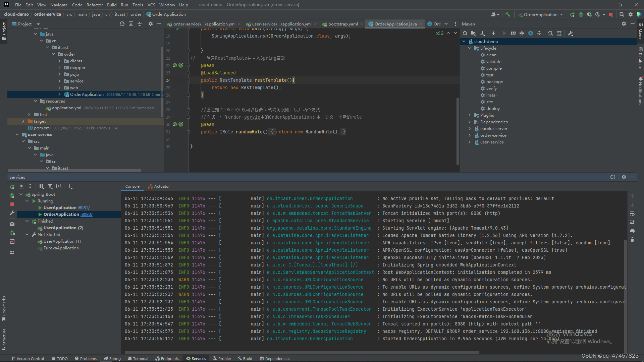Open the Terminal tool window button
Screen dimensions: 644x362
[138, 358]
